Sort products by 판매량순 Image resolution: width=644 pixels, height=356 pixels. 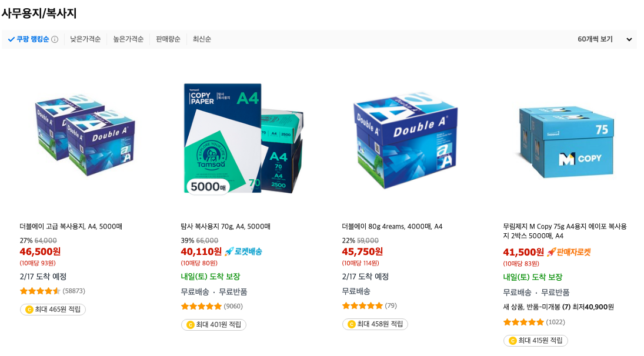(x=168, y=39)
